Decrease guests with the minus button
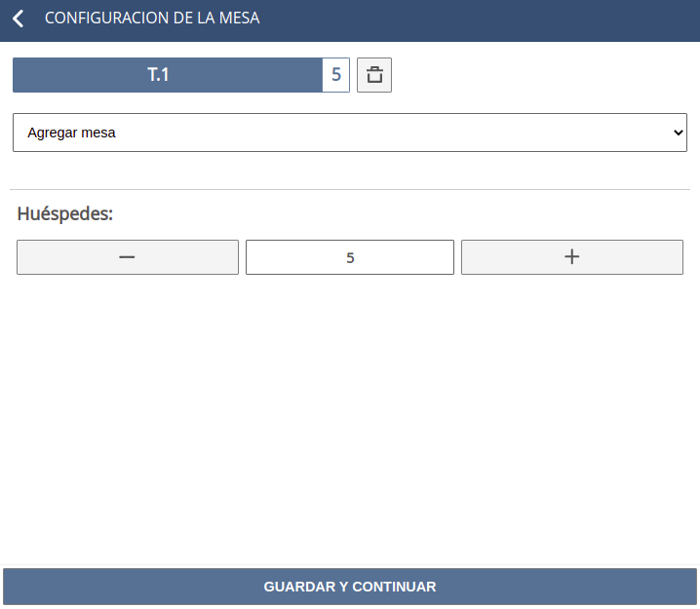700x609 pixels. 128,257
